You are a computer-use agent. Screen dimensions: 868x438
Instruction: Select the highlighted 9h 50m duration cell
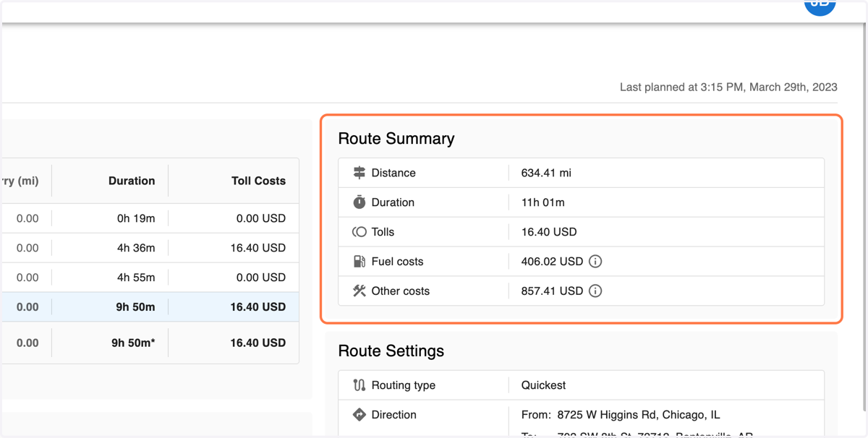[x=135, y=307]
